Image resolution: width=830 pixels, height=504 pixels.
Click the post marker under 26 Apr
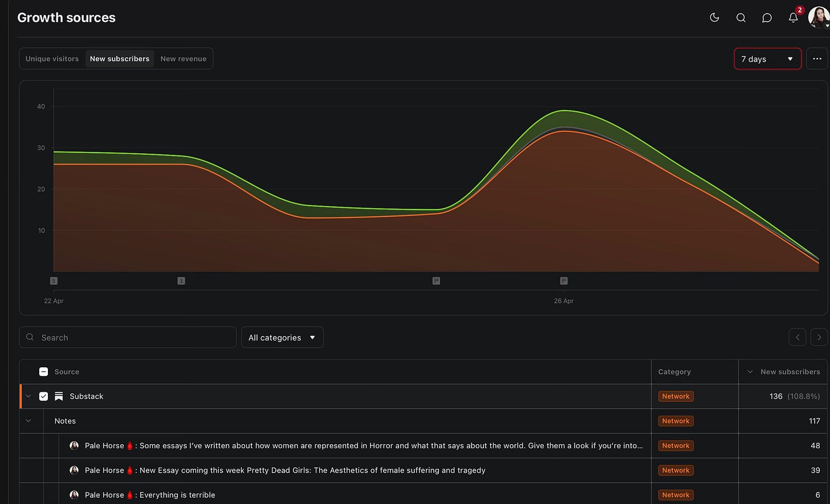(564, 281)
